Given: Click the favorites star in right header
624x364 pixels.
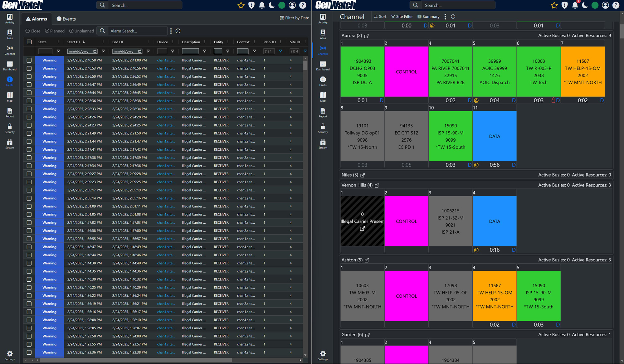Looking at the screenshot, I should (x=554, y=5).
